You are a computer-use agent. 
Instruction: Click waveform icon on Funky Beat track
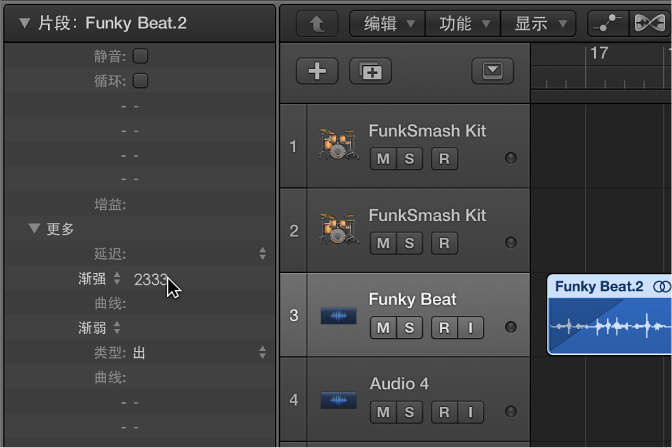(338, 315)
